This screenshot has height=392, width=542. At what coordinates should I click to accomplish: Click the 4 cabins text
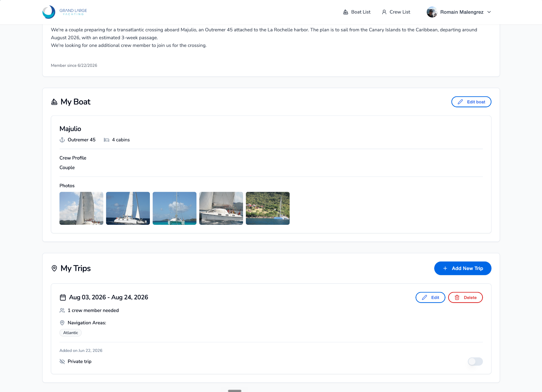pos(121,140)
